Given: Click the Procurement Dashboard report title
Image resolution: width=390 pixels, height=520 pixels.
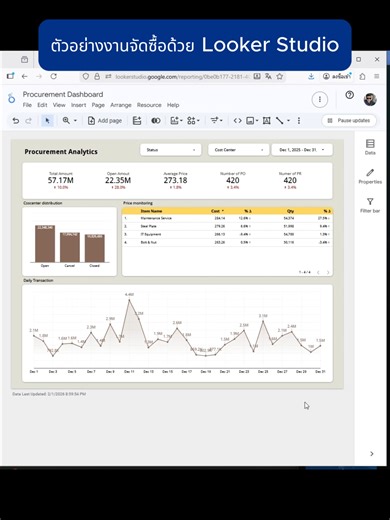Looking at the screenshot, I should pos(63,94).
